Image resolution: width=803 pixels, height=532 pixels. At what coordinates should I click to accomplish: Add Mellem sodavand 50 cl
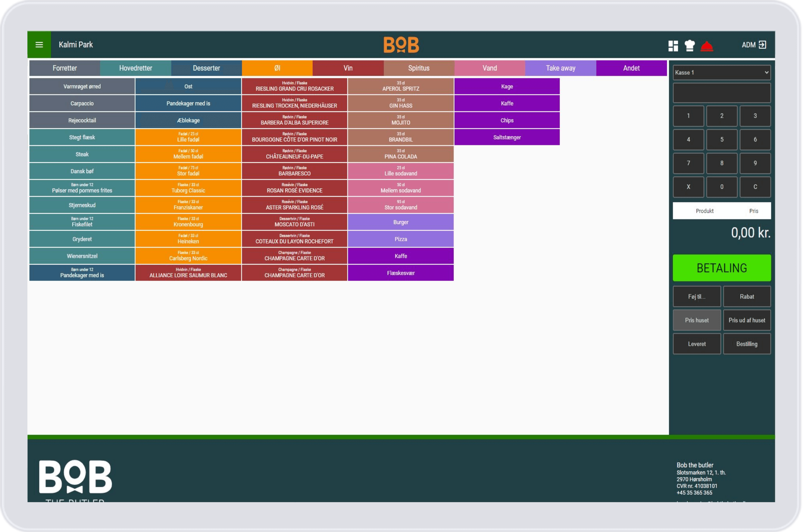tap(401, 188)
